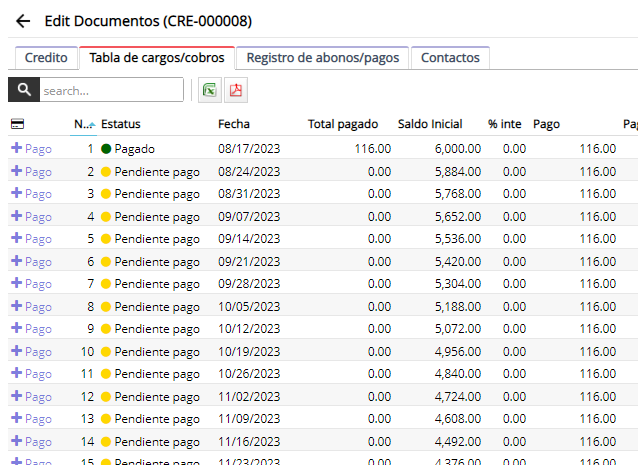Sort by the N. column header
The height and width of the screenshot is (465, 638).
pos(83,124)
